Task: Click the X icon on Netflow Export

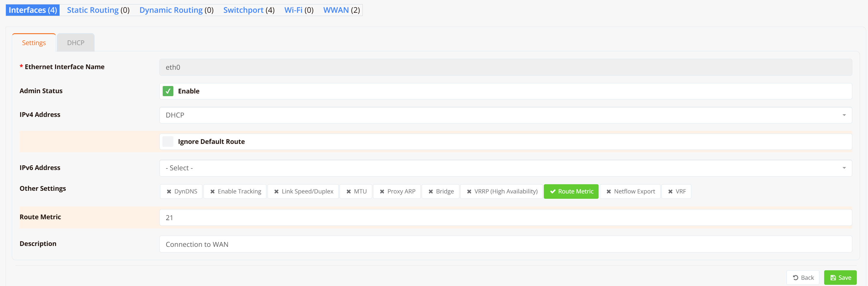Action: pyautogui.click(x=608, y=192)
